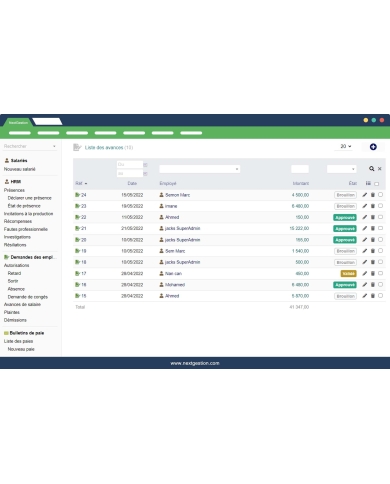Image resolution: width=390 pixels, height=484 pixels.
Task: Open the rows-per-page dropdown showing 20
Action: pyautogui.click(x=344, y=146)
